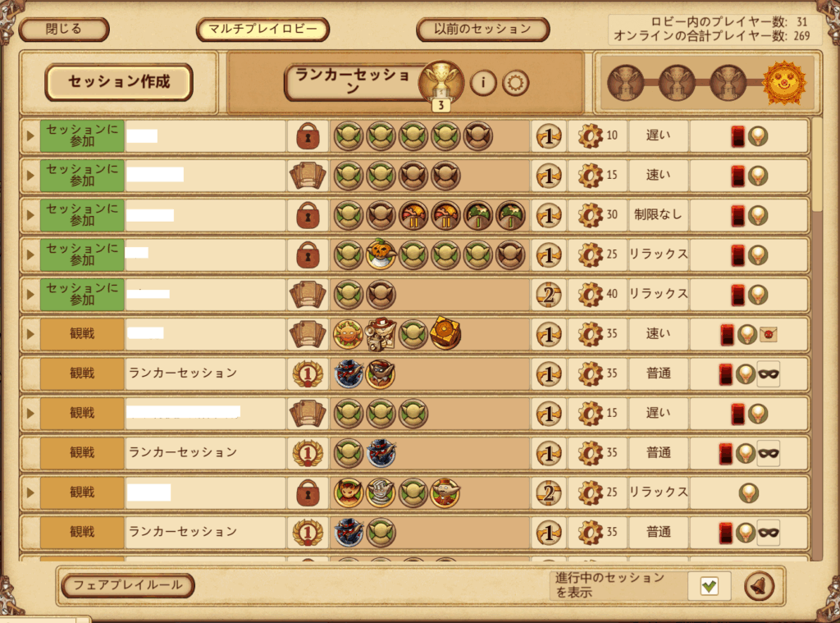
Task: Open ranked session settings gear icon
Action: 516,83
